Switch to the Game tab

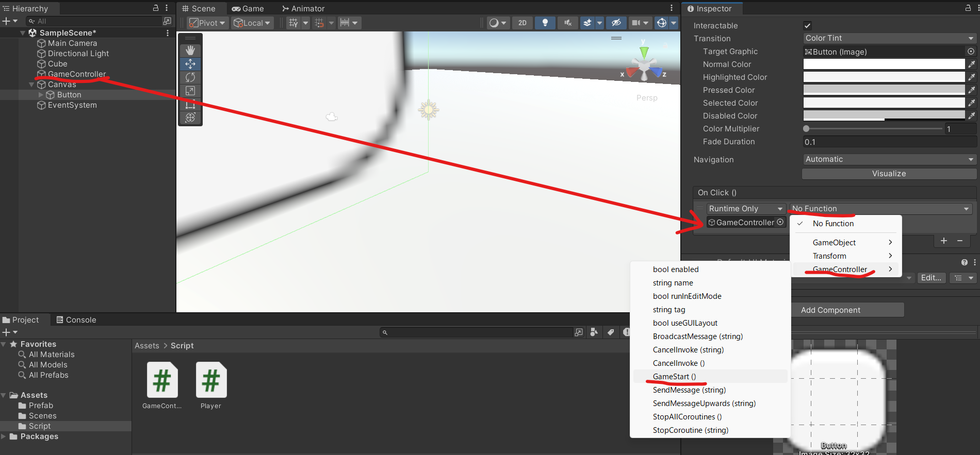[x=248, y=8]
